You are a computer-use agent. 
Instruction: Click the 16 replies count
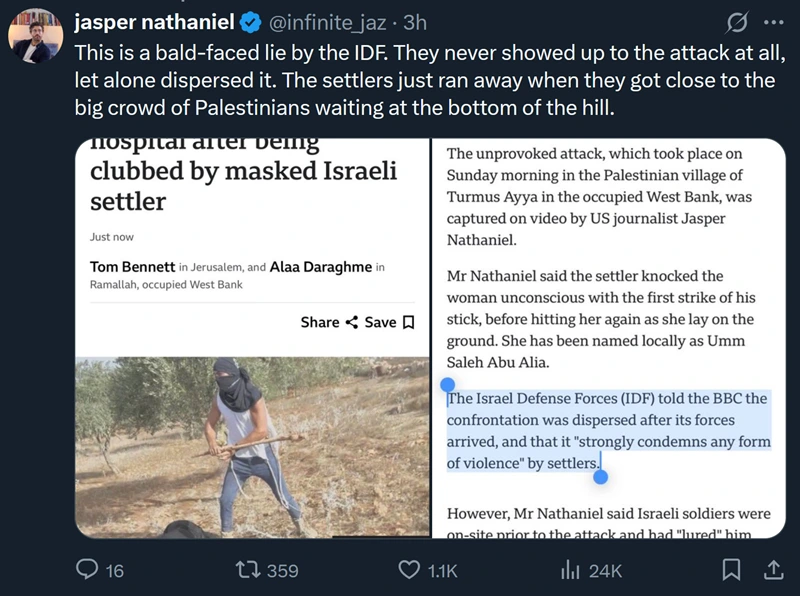115,571
